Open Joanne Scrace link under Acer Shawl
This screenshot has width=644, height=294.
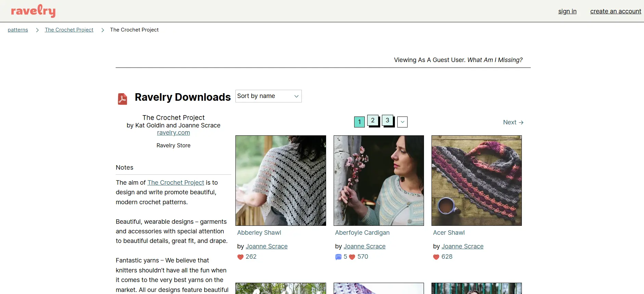pos(462,246)
